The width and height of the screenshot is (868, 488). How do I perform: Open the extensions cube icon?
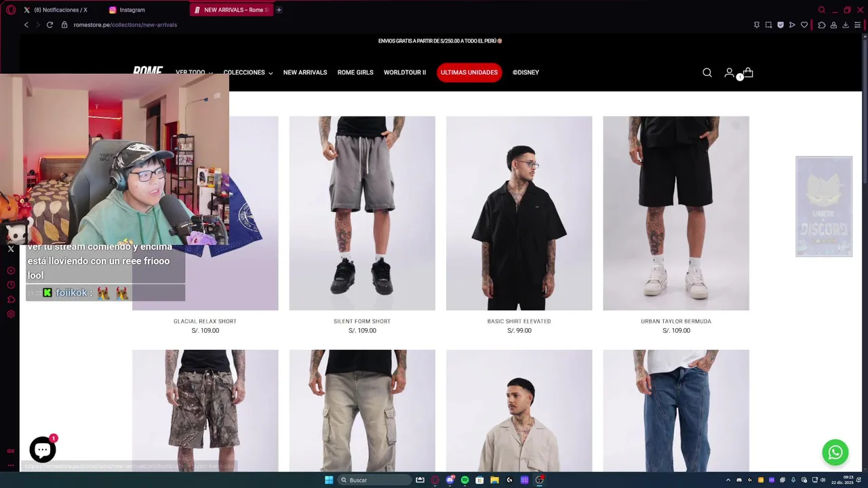tap(822, 24)
